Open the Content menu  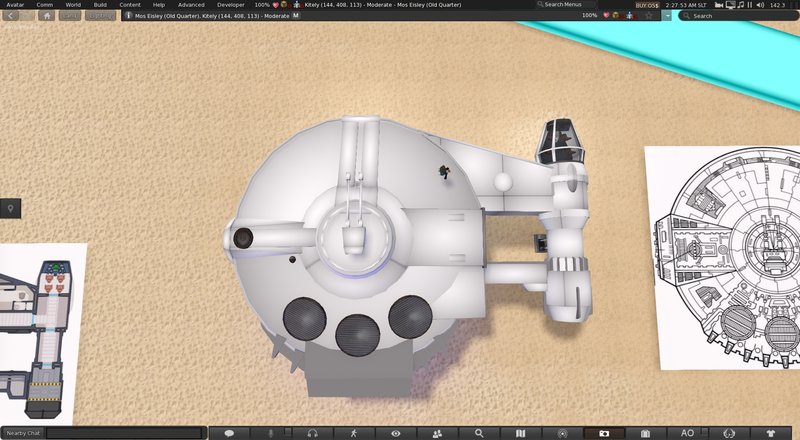(x=130, y=5)
